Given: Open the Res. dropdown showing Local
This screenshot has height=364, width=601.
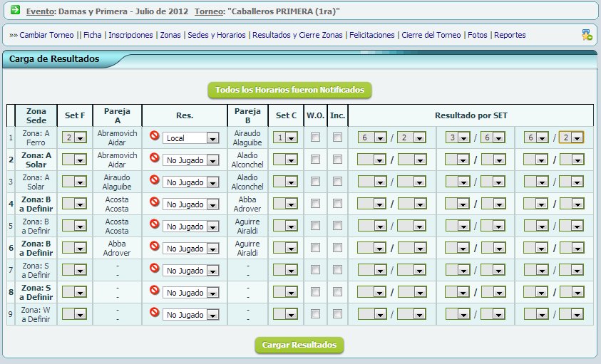Looking at the screenshot, I should (190, 138).
